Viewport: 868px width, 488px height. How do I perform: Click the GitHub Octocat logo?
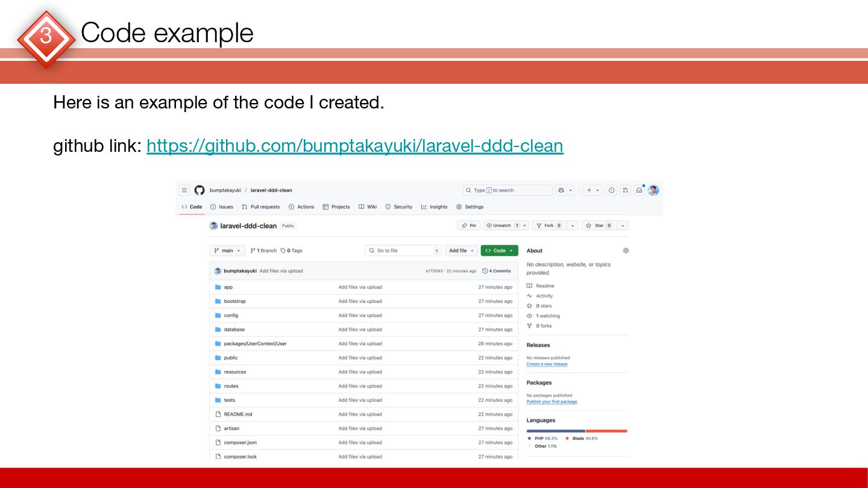coord(200,190)
